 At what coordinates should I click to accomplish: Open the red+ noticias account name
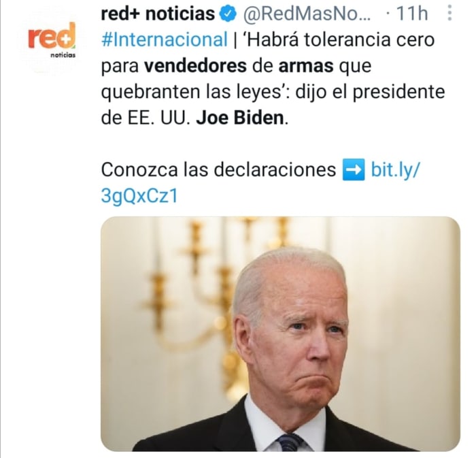pyautogui.click(x=158, y=14)
